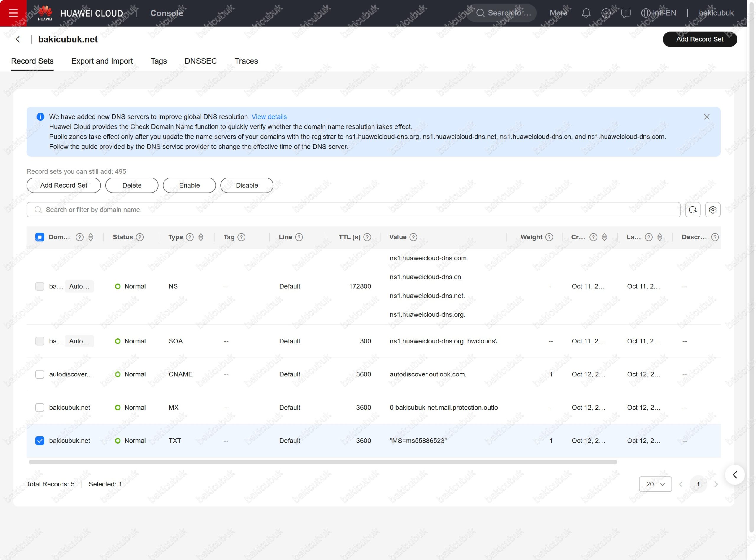The height and width of the screenshot is (560, 756).
Task: Go back using the left arrow
Action: 18,39
